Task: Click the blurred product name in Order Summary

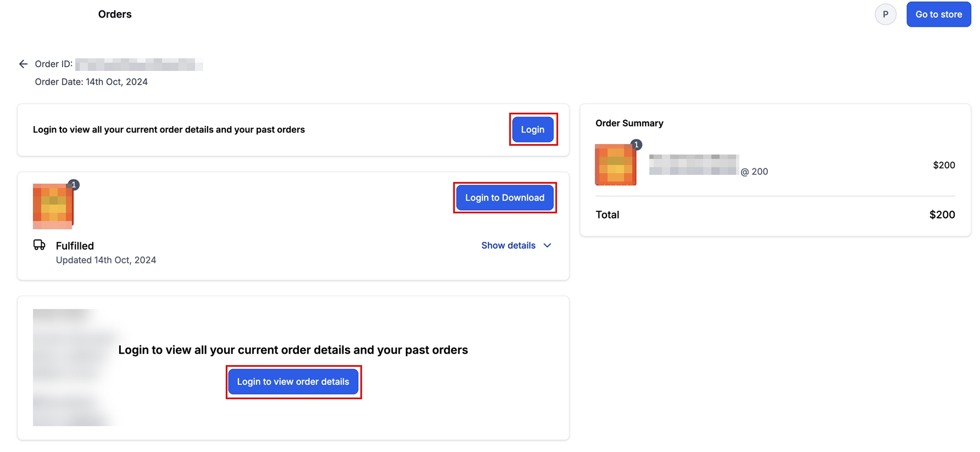Action: [693, 165]
